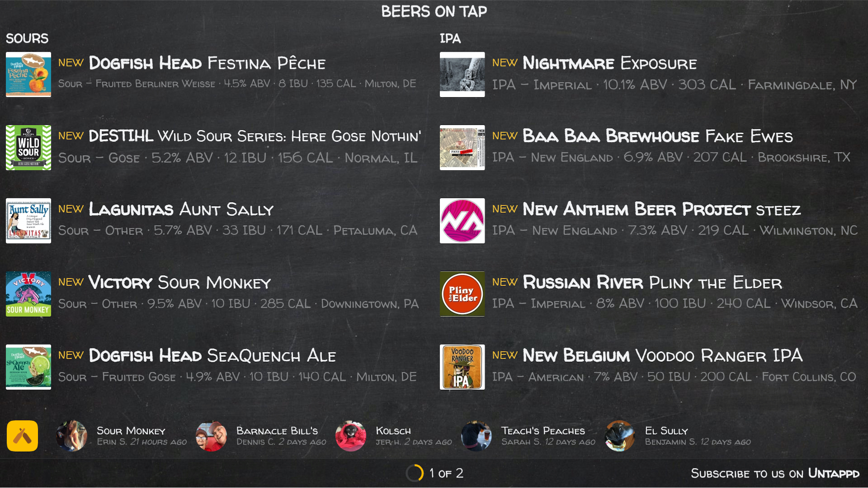Click the Wild Sour Series beer logo
Viewport: 868px width, 488px height.
click(x=28, y=147)
